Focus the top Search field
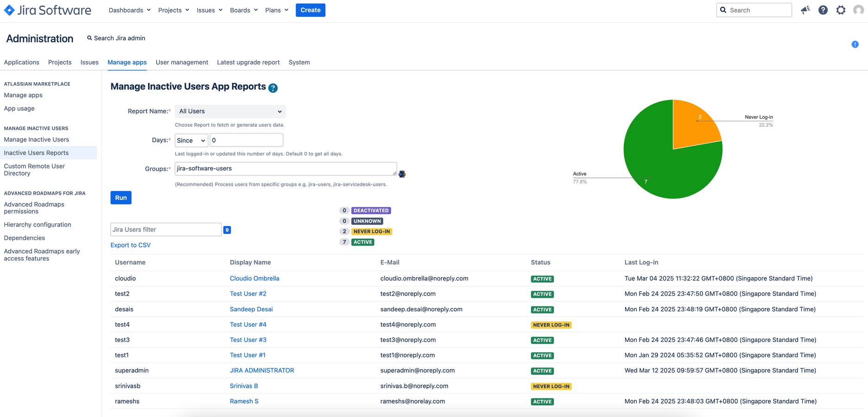Image resolution: width=868 pixels, height=417 pixels. (754, 10)
